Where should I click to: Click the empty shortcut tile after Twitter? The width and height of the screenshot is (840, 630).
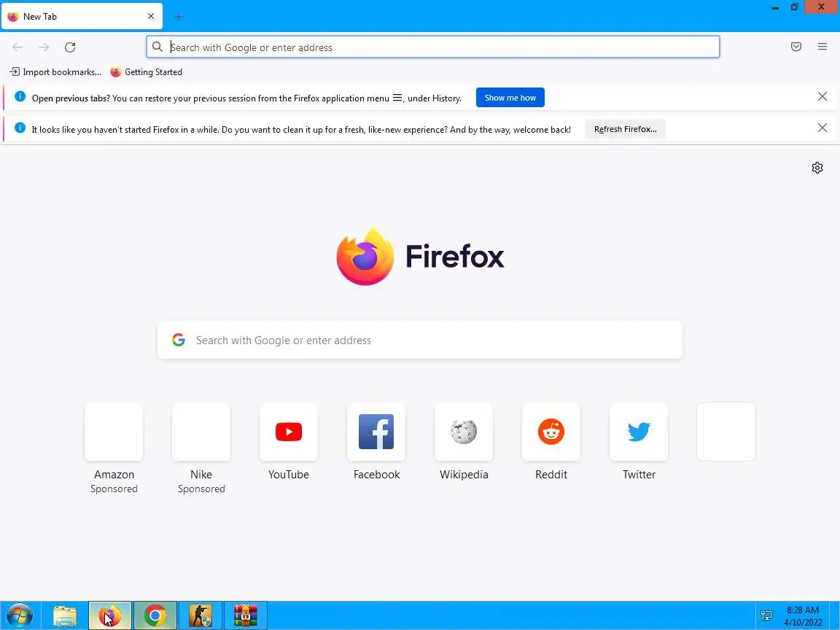[x=726, y=432]
